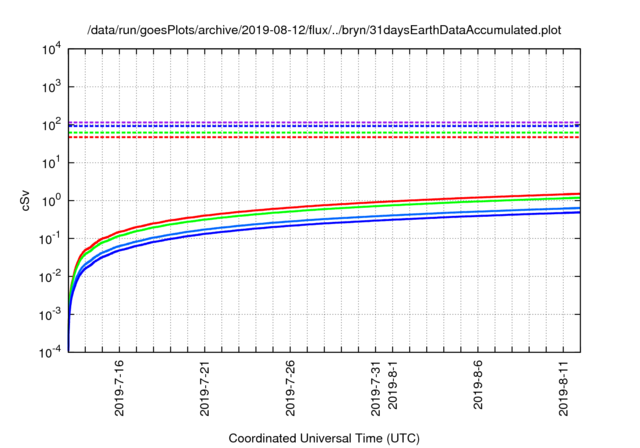Click the 2019-7-26 date label
The image size is (640, 448).
(290, 388)
